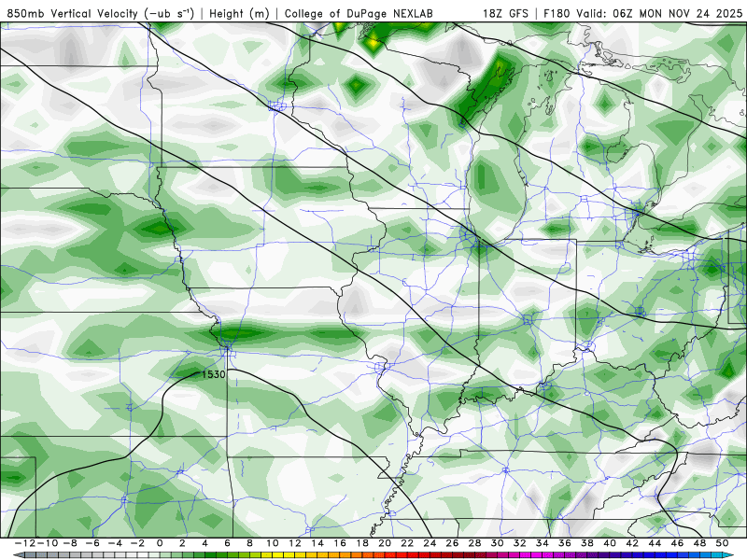This screenshot has height=560, width=747.
Task: Click the "-4" color scale label
Action: (115, 543)
